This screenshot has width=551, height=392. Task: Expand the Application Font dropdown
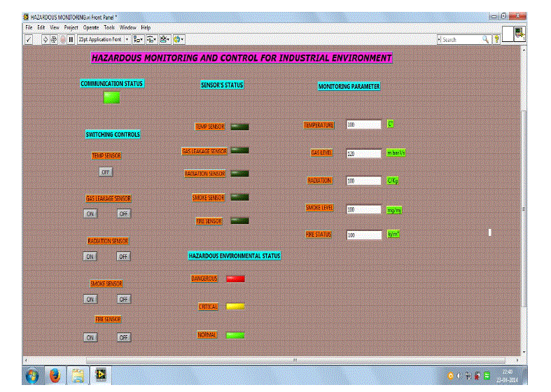[104, 40]
